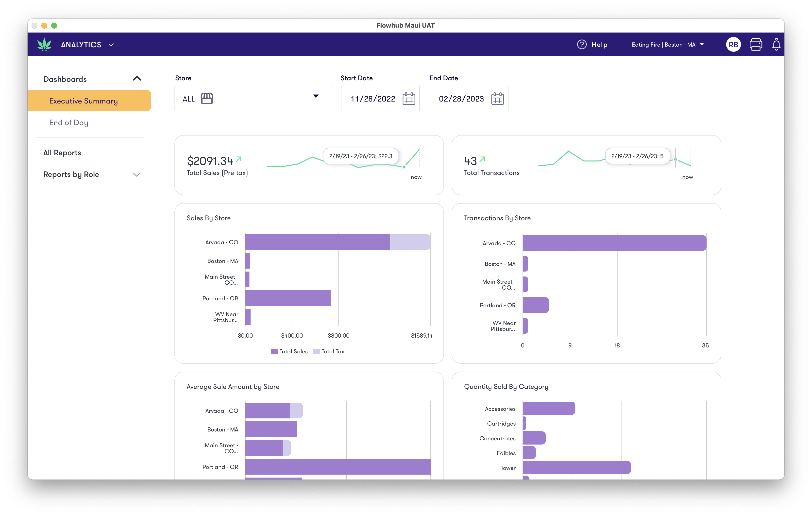Click the Flower bar in Quantity Sold chart
This screenshot has height=516, width=812.
pos(577,467)
